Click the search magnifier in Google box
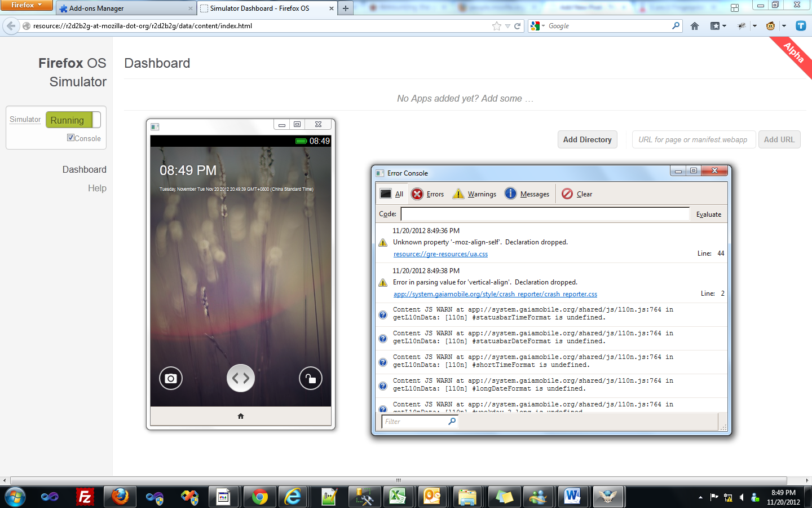The height and width of the screenshot is (508, 812). (676, 26)
